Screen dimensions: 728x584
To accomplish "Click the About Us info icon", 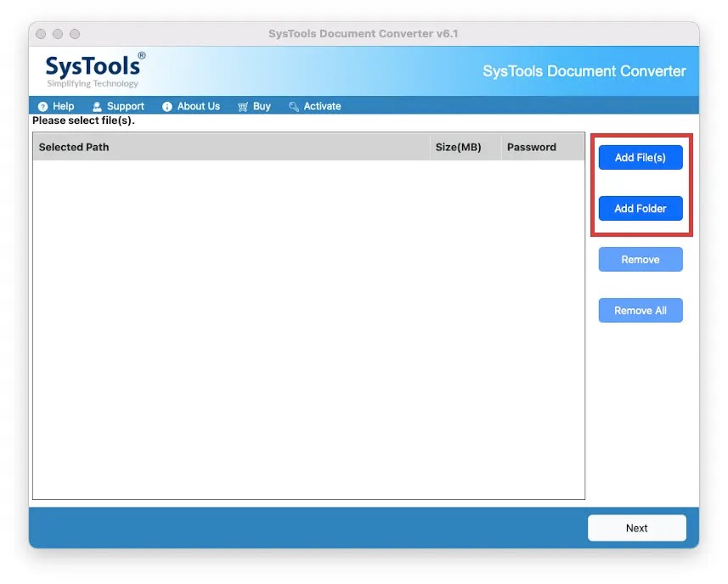I will pyautogui.click(x=167, y=107).
